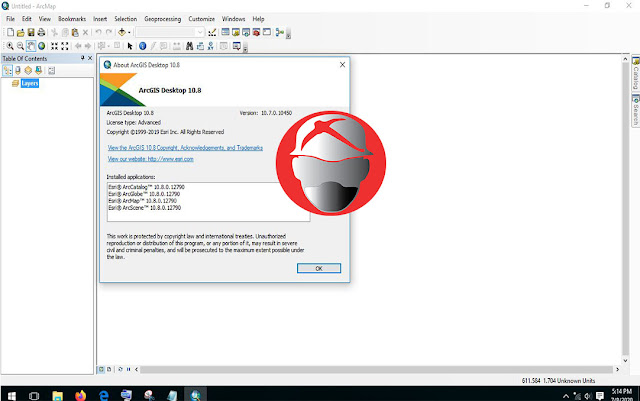Save the map document
Viewport: 640px width, 401px height.
click(x=31, y=32)
